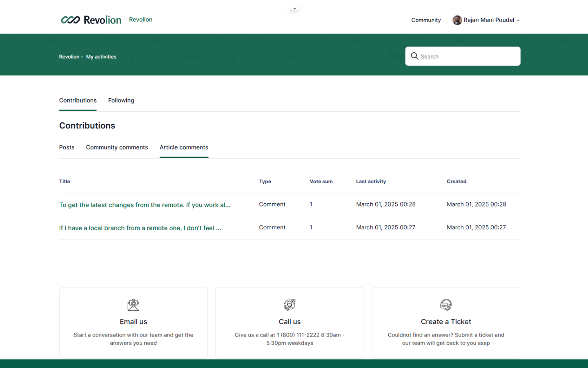Expand the small arrow handle at page top
This screenshot has width=588, height=368.
point(294,9)
